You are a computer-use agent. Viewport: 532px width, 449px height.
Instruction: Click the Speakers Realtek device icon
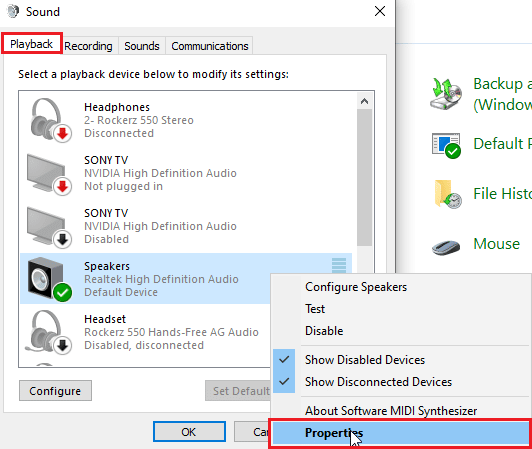[49, 280]
